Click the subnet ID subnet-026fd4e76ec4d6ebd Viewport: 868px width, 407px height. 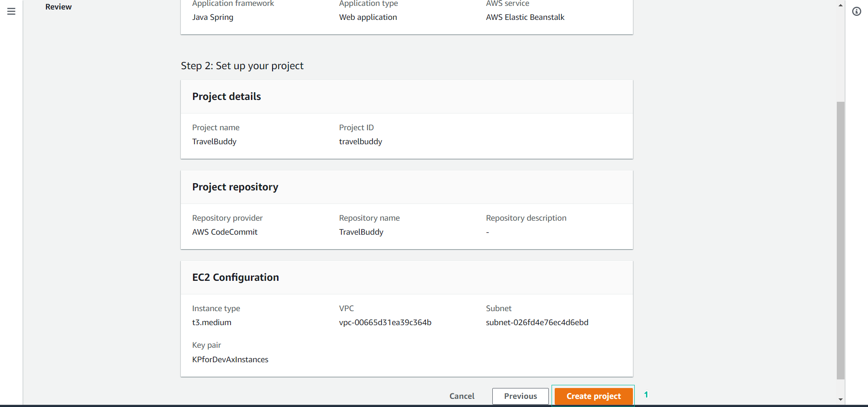tap(537, 322)
